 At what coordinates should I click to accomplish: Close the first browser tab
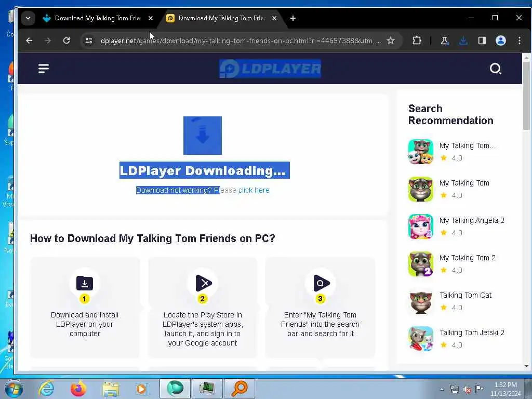click(x=151, y=18)
